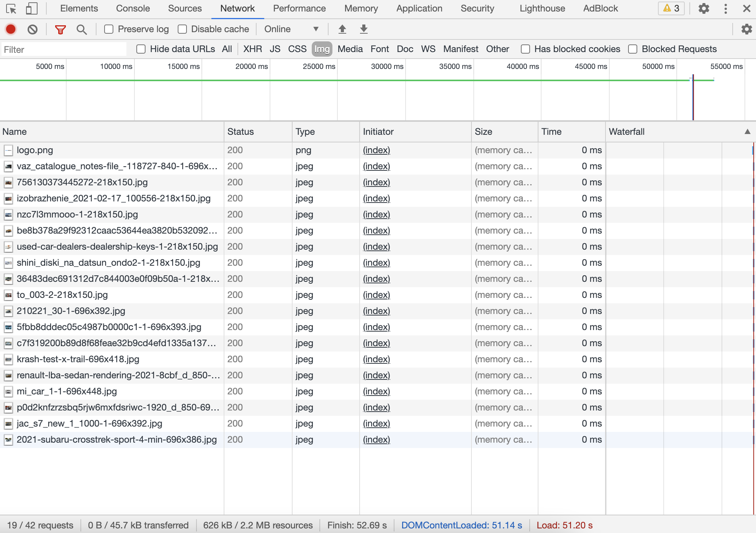Select the All request type filter
Screen dimensions: 756x533
[227, 49]
